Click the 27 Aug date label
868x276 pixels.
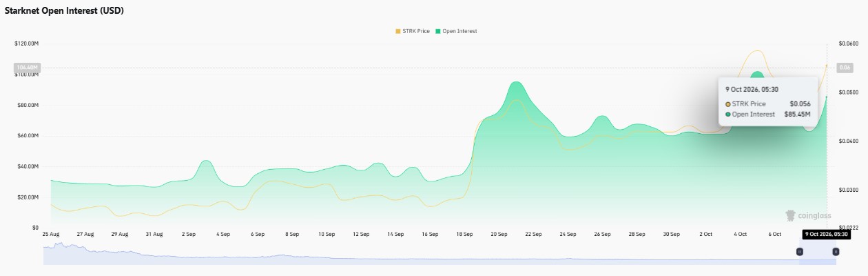pos(85,235)
